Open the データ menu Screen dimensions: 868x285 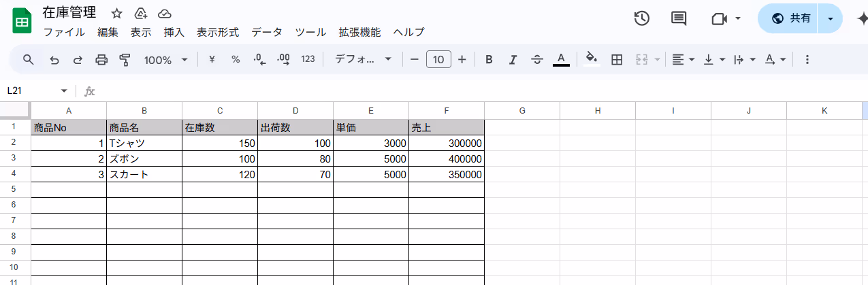(267, 32)
